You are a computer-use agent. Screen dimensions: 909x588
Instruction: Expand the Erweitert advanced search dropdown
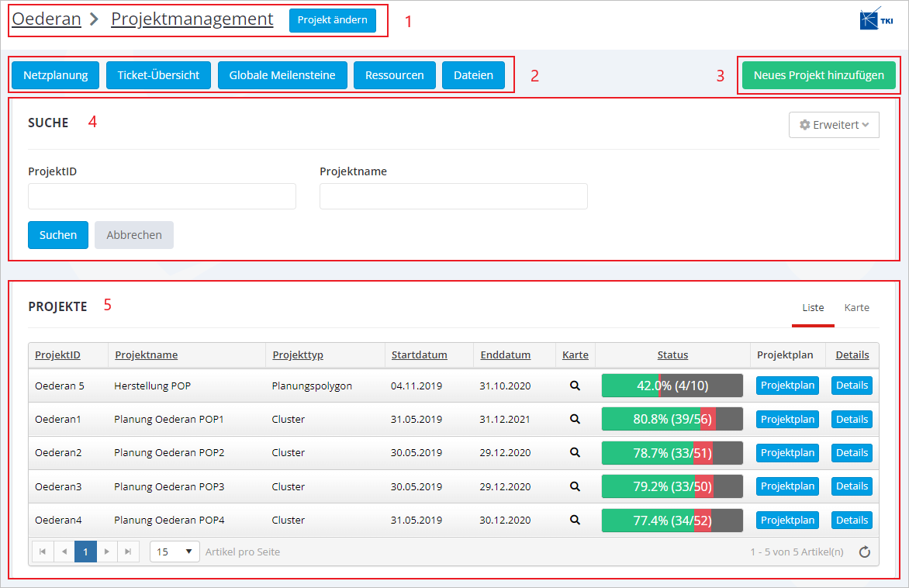(x=834, y=125)
